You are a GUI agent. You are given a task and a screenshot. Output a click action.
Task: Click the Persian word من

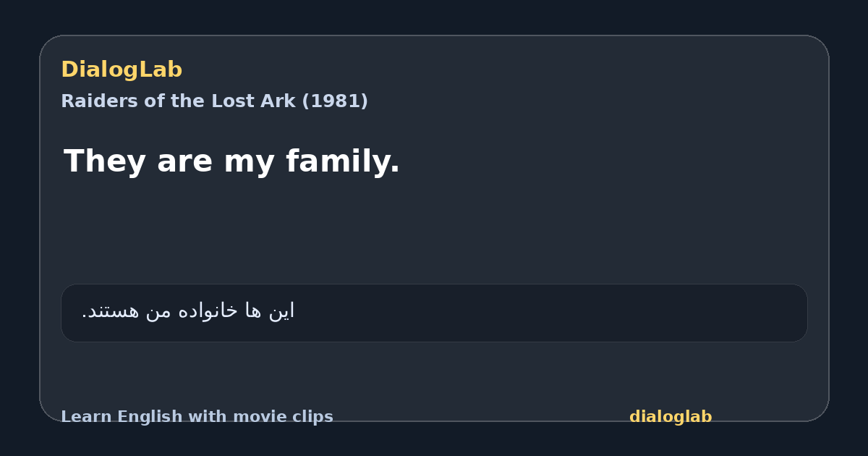coord(161,311)
